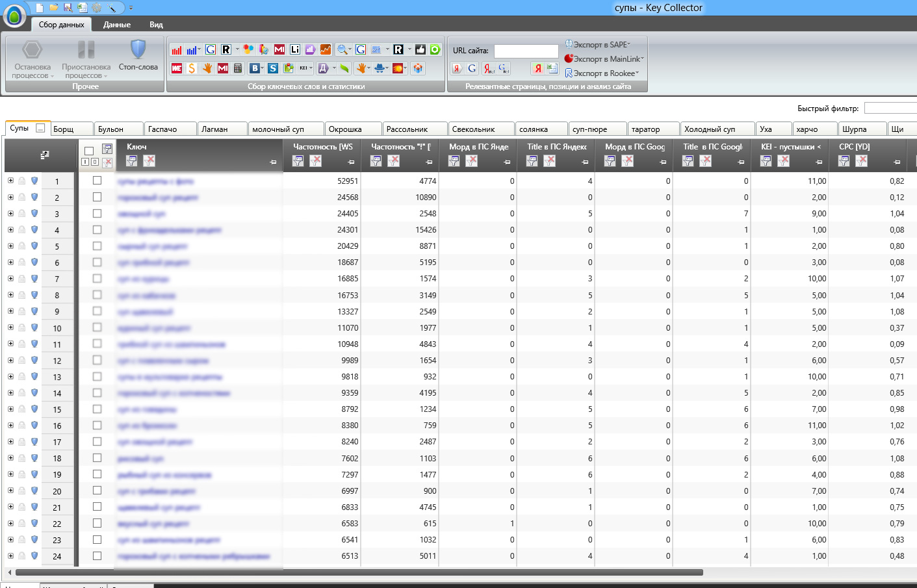The width and height of the screenshot is (917, 588).
Task: Open settings gear in quick access toolbar
Action: pyautogui.click(x=97, y=8)
